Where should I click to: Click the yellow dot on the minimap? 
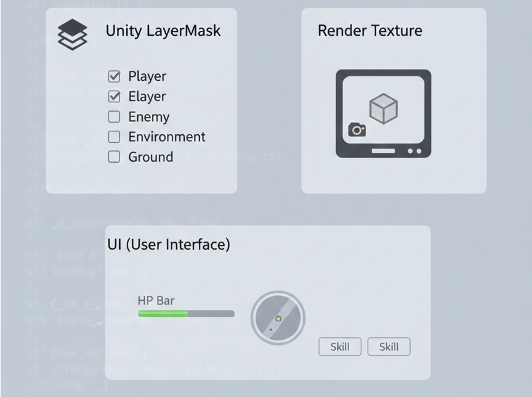pyautogui.click(x=278, y=319)
